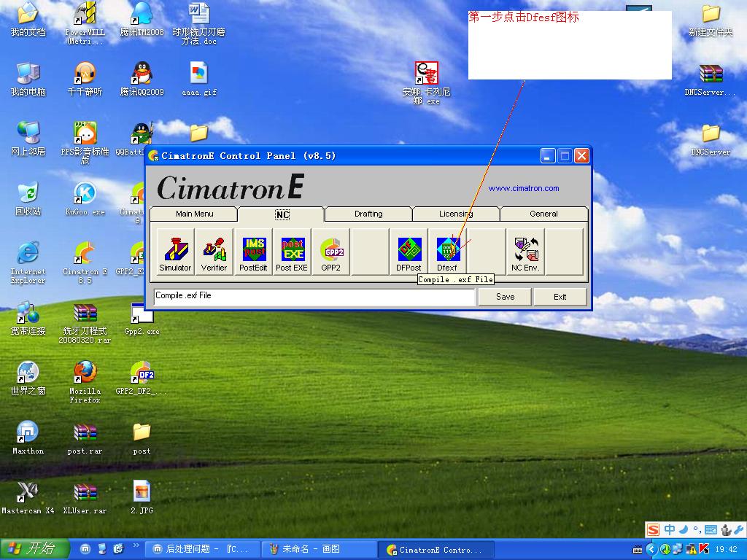Select the Mozilla Firefox shortcut

(85, 382)
